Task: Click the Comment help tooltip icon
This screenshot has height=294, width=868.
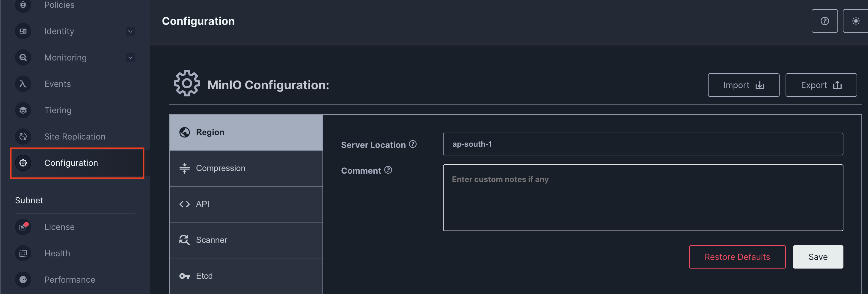Action: pyautogui.click(x=388, y=170)
